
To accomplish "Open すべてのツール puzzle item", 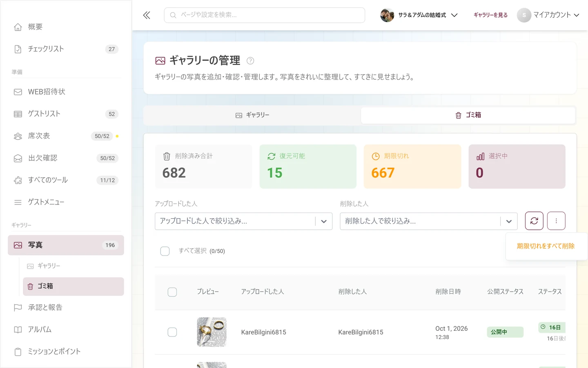I will tap(66, 180).
